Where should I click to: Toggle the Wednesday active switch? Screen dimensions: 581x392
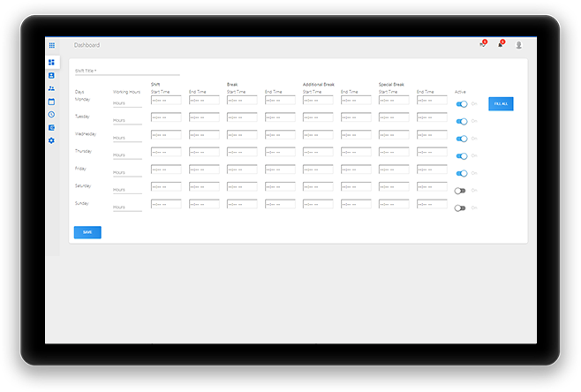coord(462,139)
